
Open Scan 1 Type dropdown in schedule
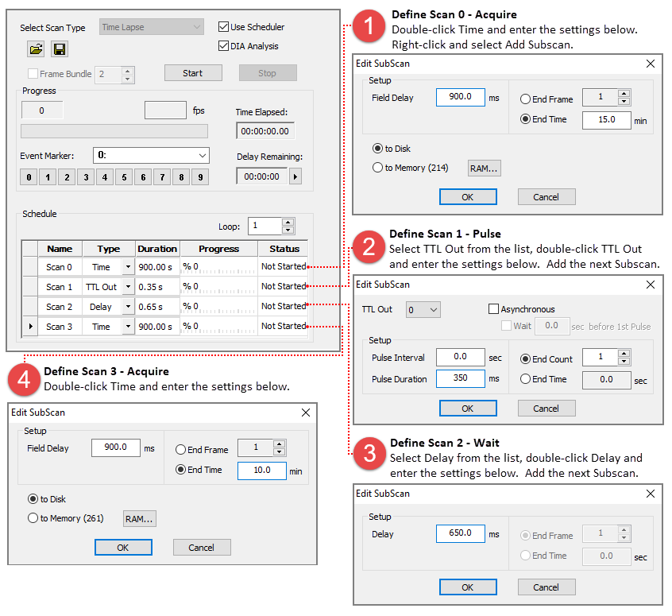tap(128, 287)
